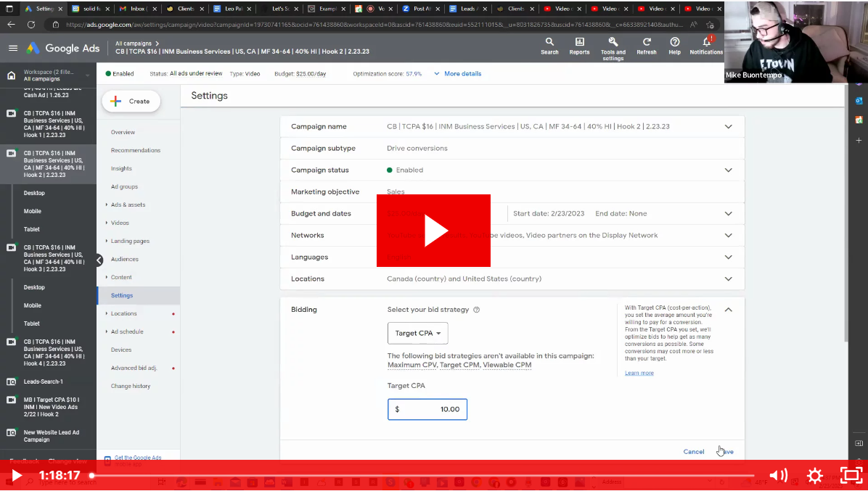
Task: Open the Target CPA bid strategy dropdown
Action: (x=417, y=334)
